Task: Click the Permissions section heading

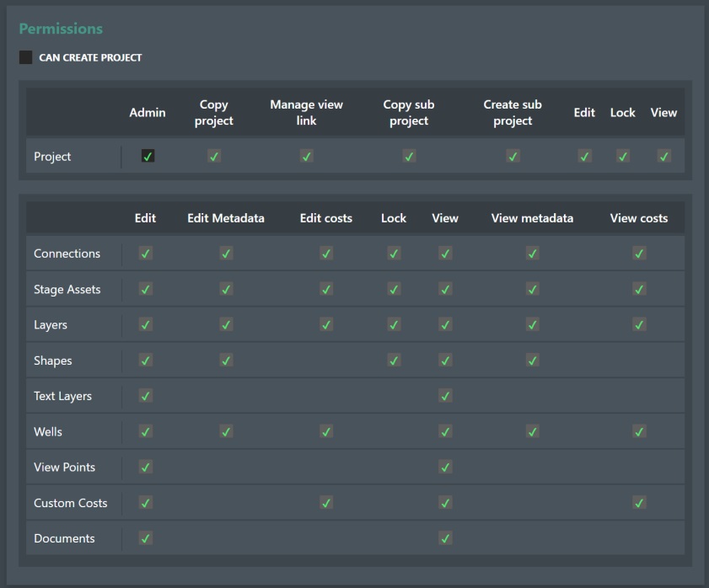Action: click(61, 29)
